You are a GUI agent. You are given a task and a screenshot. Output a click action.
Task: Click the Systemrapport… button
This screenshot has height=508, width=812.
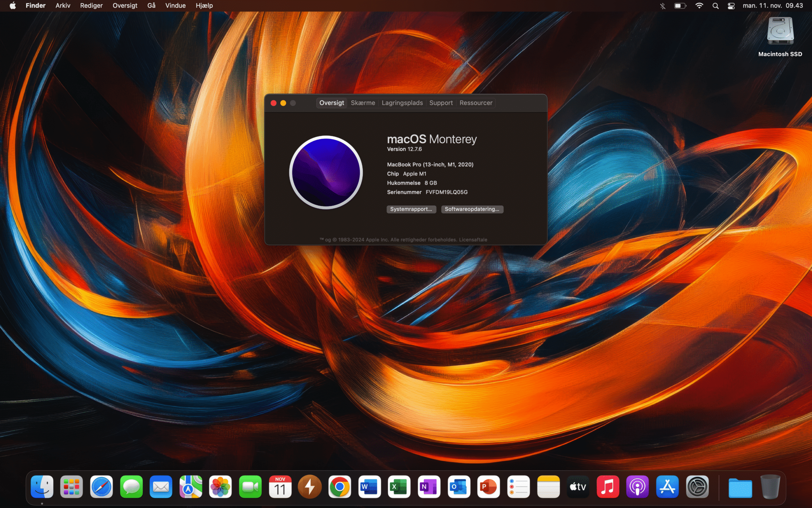[x=411, y=209]
